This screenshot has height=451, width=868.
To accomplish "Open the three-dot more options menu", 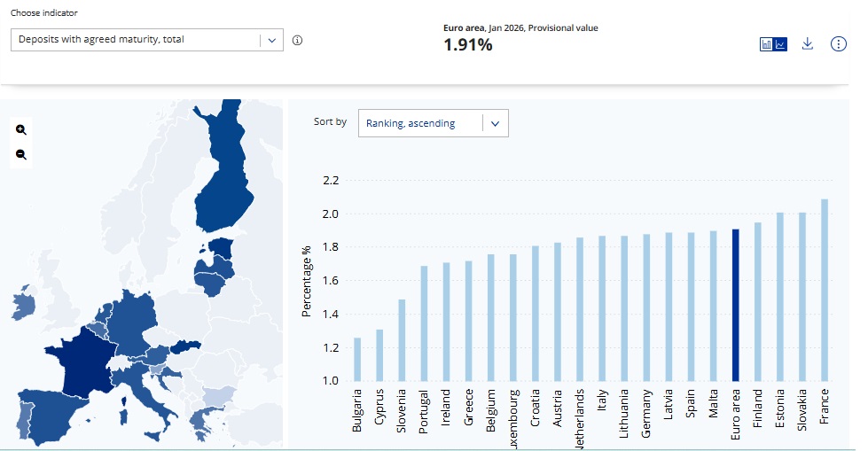I will coord(838,44).
